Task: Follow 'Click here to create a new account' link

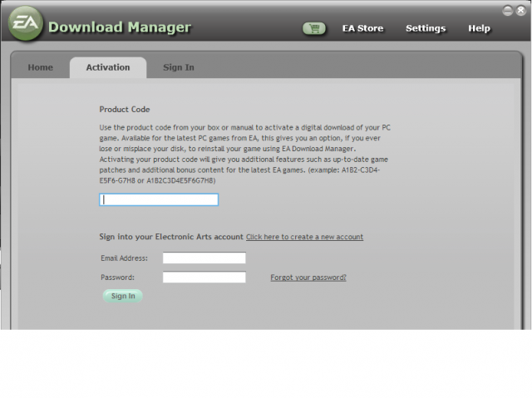Action: 305,237
